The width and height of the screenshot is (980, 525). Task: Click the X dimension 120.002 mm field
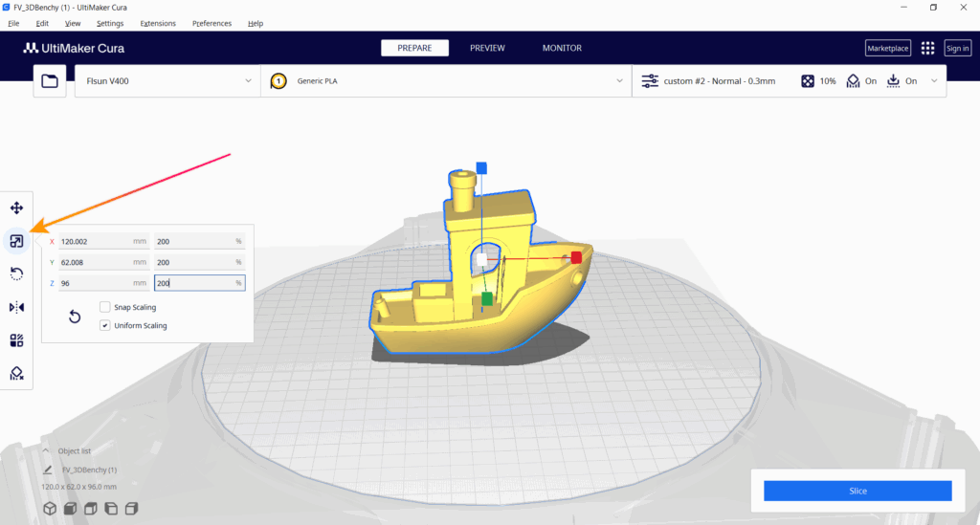(x=103, y=241)
